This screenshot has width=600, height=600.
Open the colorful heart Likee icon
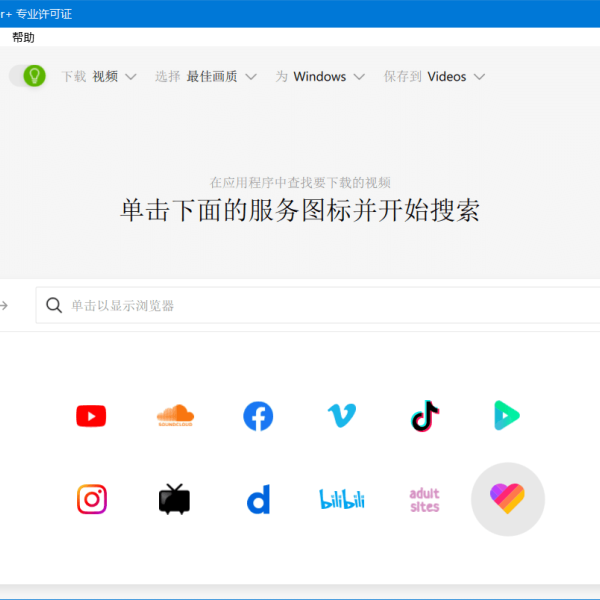(x=507, y=499)
